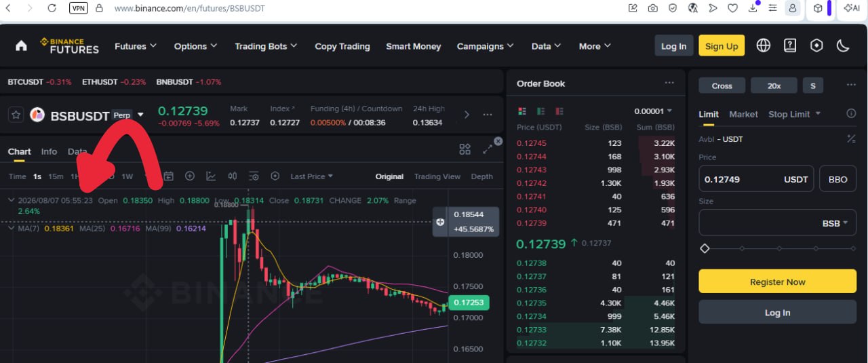Open Copy Trading page
The height and width of the screenshot is (363, 868).
click(342, 46)
